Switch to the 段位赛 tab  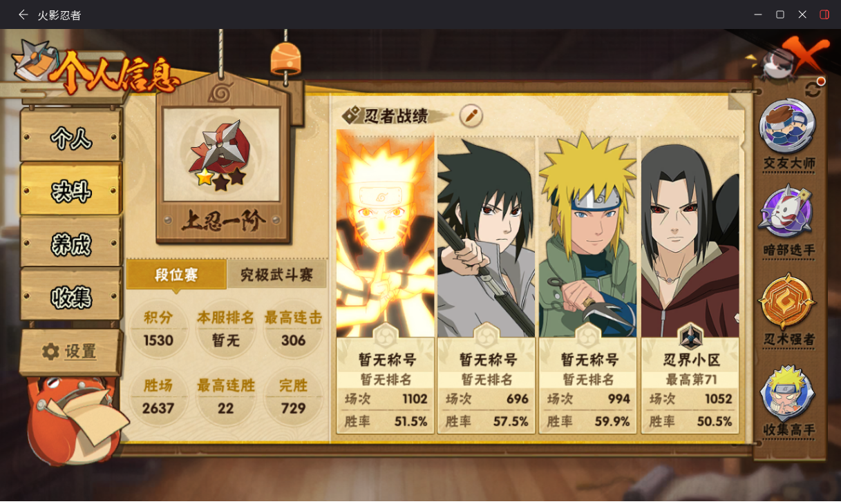click(x=176, y=275)
